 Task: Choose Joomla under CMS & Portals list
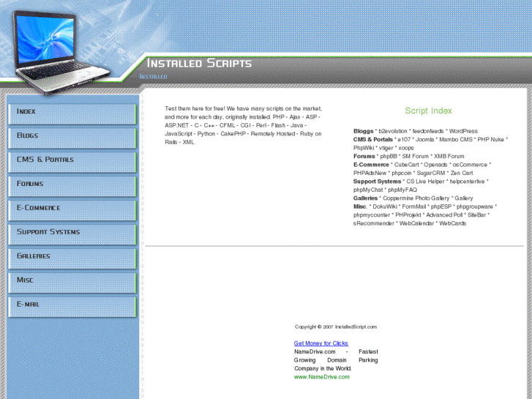(x=425, y=139)
